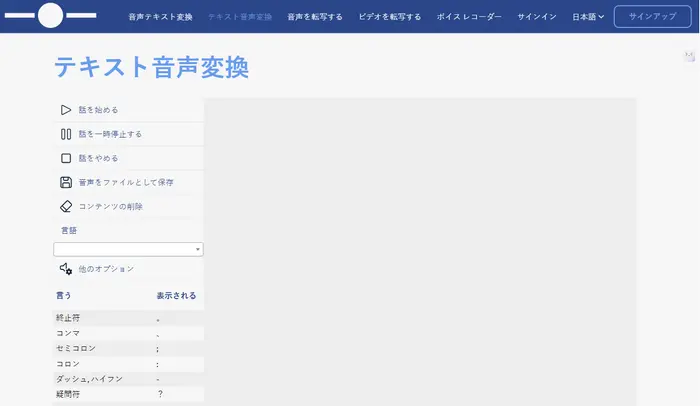Screen dimensions: 700x406
Task: Select 話を一時停止する label
Action: 110,134
